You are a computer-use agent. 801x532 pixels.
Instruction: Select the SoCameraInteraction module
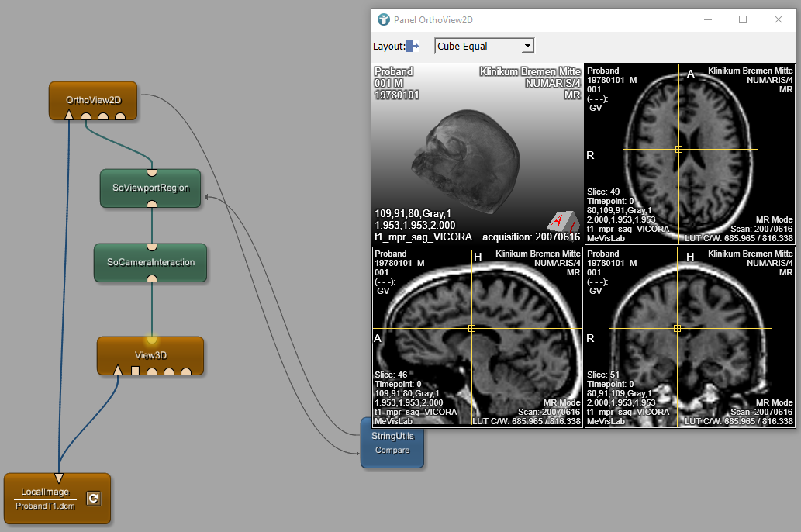tap(150, 262)
